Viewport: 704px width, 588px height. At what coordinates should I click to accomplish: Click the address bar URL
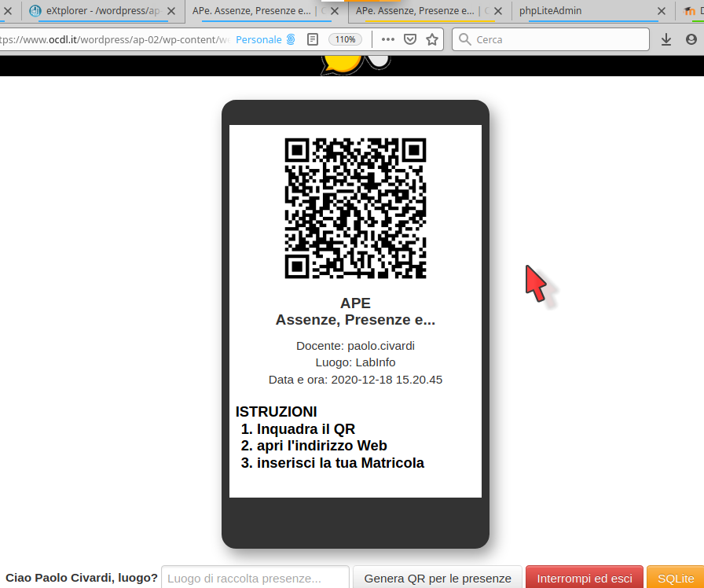point(115,39)
